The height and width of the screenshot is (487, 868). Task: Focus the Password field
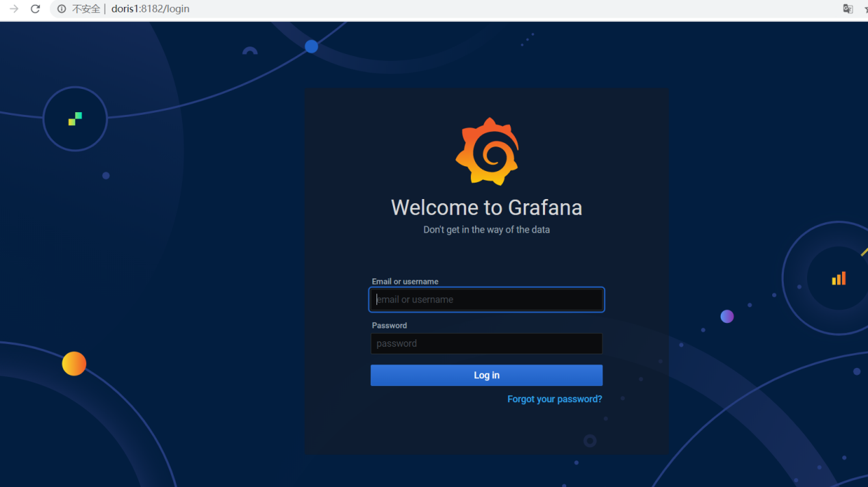click(487, 343)
